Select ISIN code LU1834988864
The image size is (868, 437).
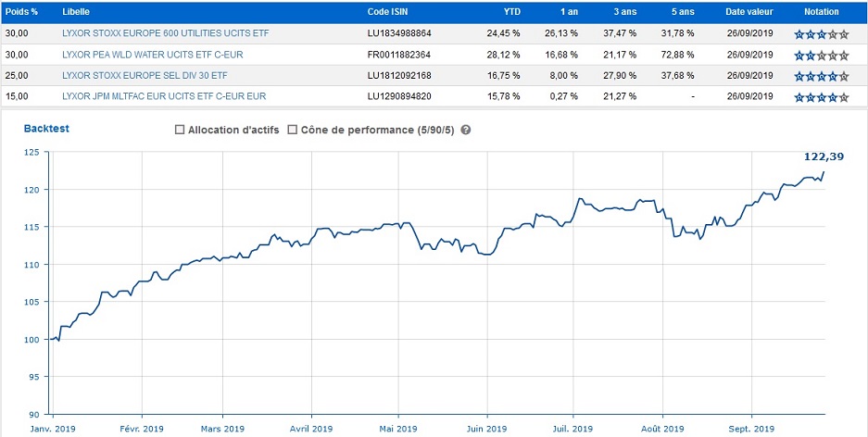[399, 33]
